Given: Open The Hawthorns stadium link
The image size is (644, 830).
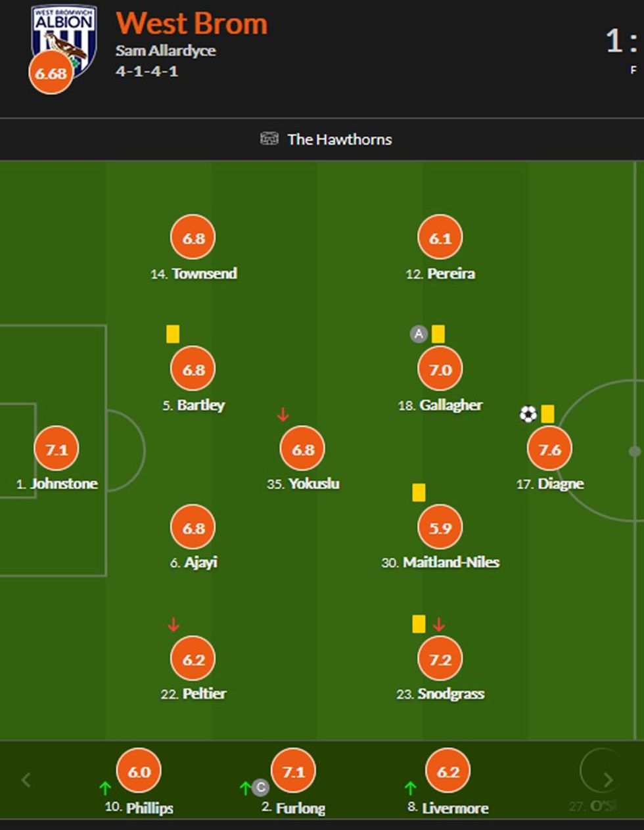Looking at the screenshot, I should (x=339, y=139).
